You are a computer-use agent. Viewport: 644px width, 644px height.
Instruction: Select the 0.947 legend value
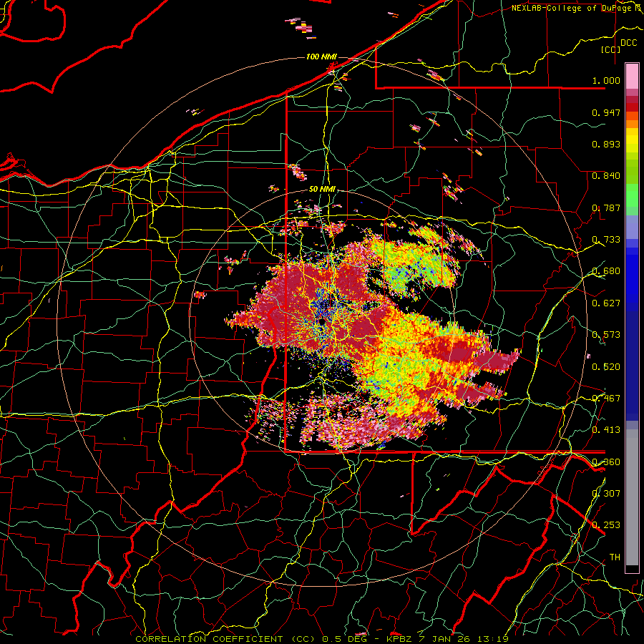606,112
